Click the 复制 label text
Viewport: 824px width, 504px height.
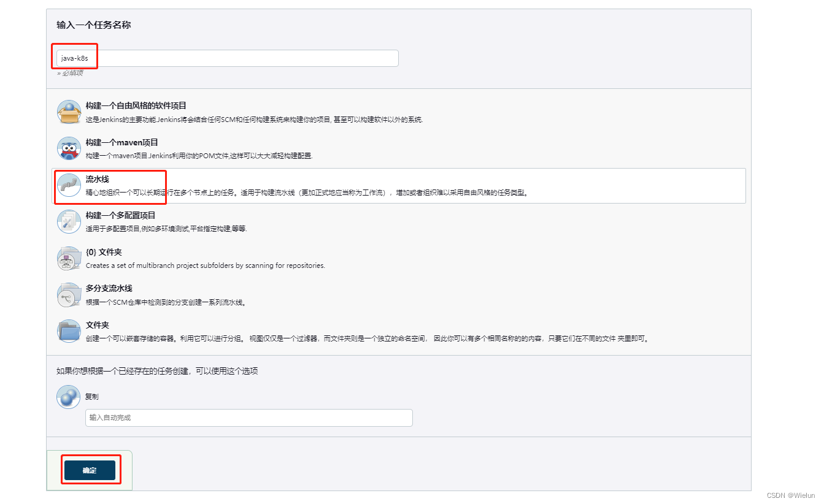[92, 397]
